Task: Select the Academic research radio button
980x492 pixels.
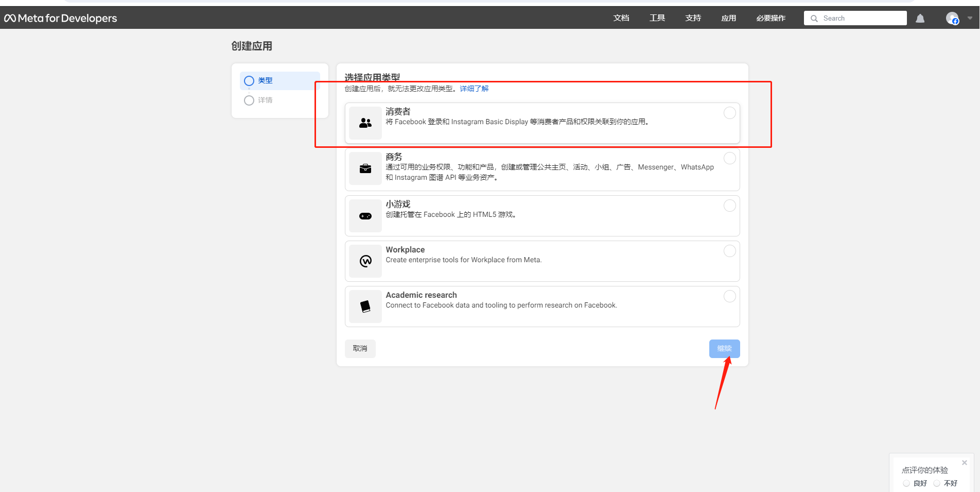Action: point(730,296)
